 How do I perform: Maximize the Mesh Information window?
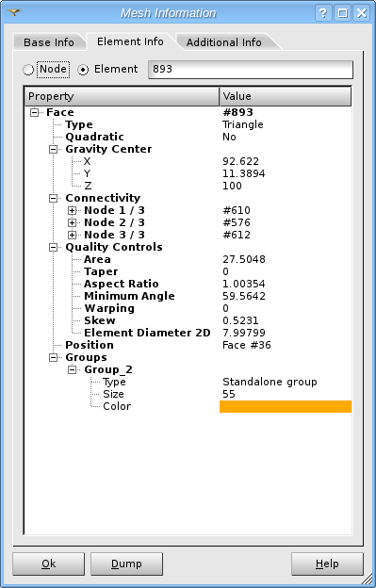click(342, 13)
